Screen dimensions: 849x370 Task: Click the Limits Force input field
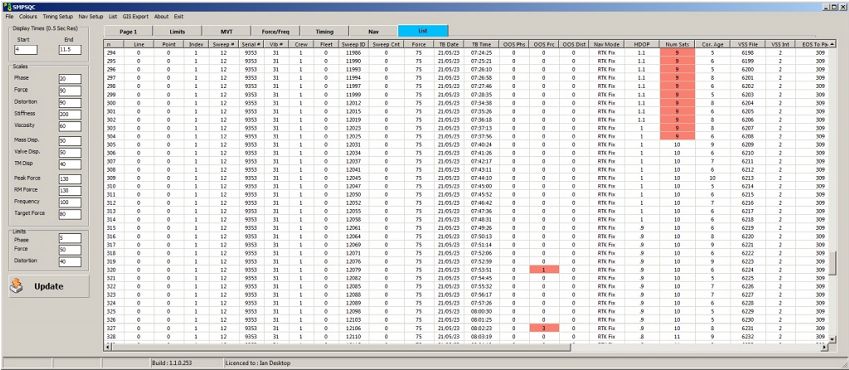click(70, 250)
